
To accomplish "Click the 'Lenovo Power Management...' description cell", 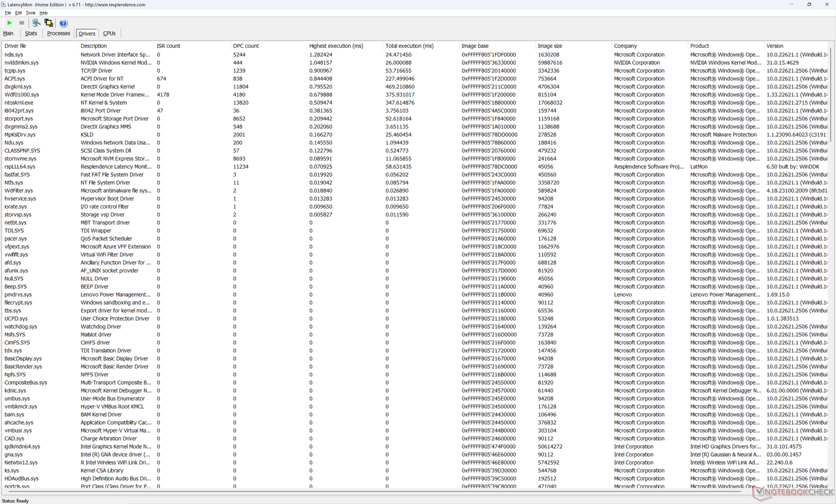I will click(x=115, y=295).
